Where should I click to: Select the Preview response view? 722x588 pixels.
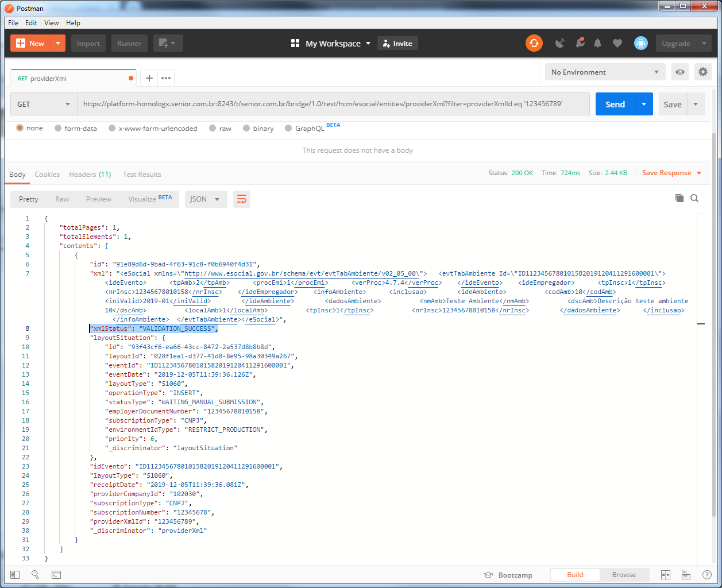(99, 199)
